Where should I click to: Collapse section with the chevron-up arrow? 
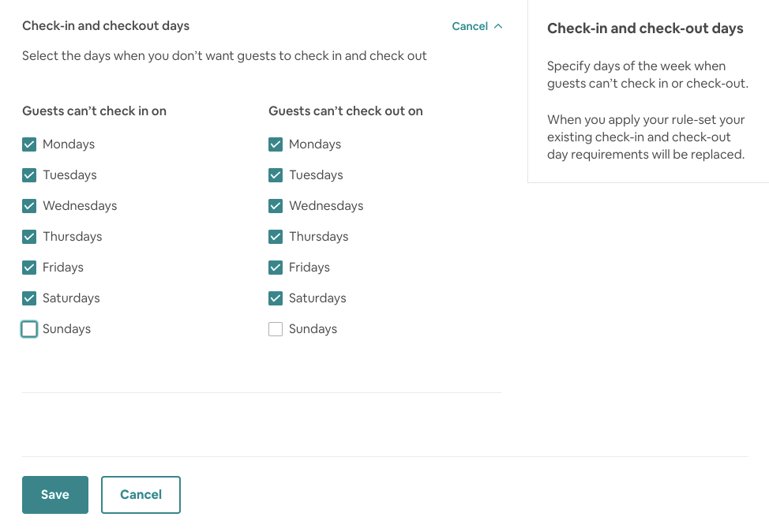click(x=498, y=26)
